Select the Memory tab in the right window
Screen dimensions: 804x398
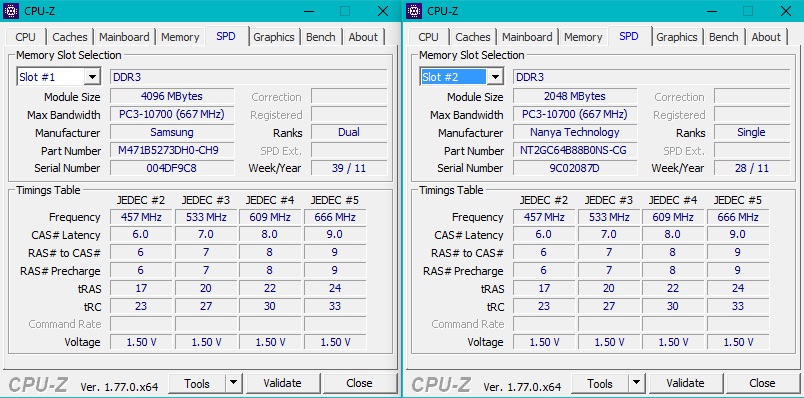click(x=583, y=37)
